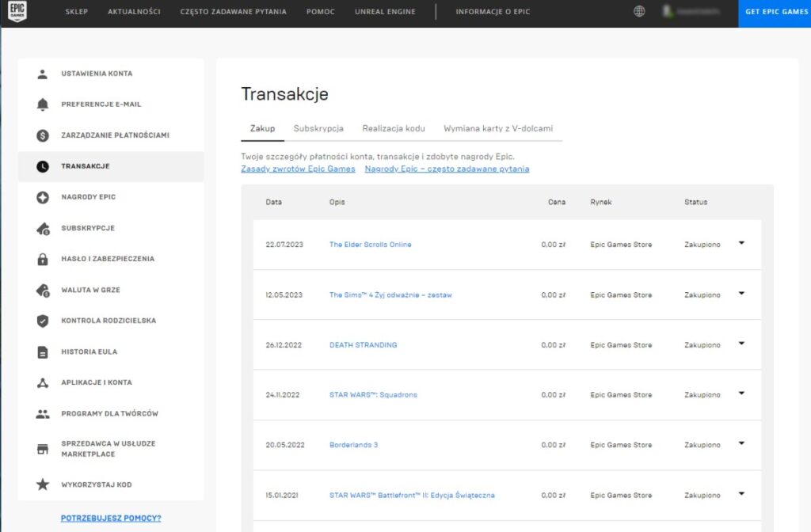Click the nodes icon for Aplikacje i konta
This screenshot has width=811, height=532.
click(x=43, y=382)
